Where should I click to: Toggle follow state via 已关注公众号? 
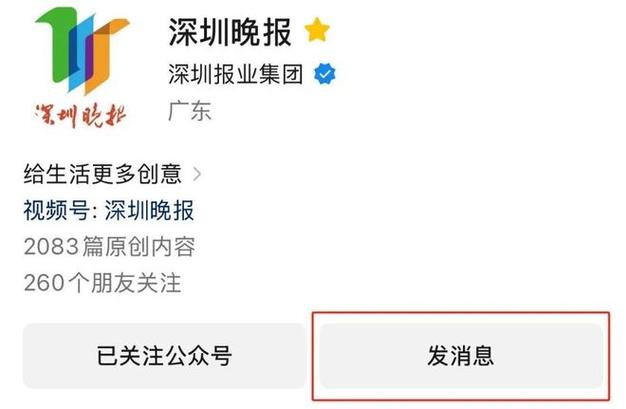(x=164, y=355)
